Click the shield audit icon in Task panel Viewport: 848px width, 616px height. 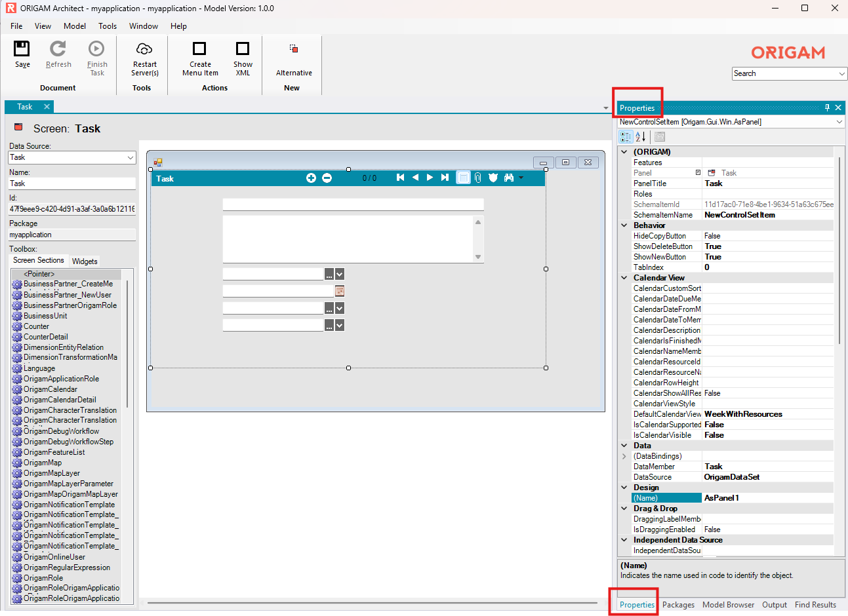point(493,178)
